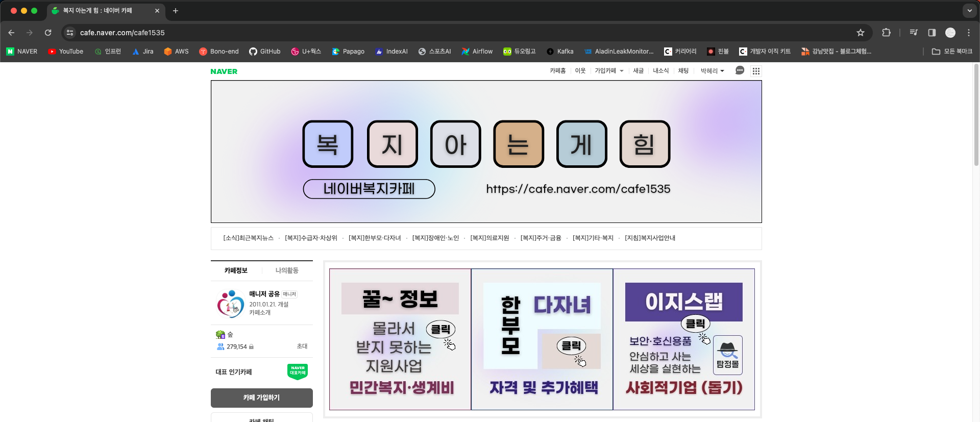The height and width of the screenshot is (422, 980).
Task: Open the 듀오링고 bookmark
Action: coord(520,52)
